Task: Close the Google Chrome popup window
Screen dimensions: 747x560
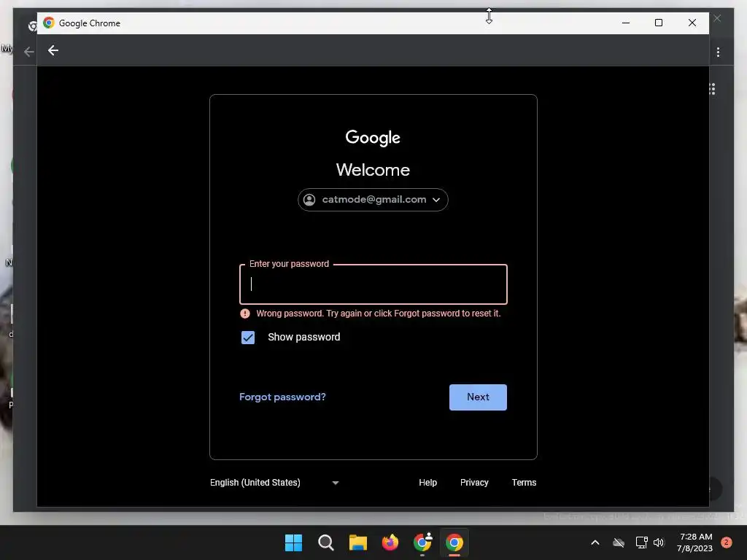Action: pos(692,23)
